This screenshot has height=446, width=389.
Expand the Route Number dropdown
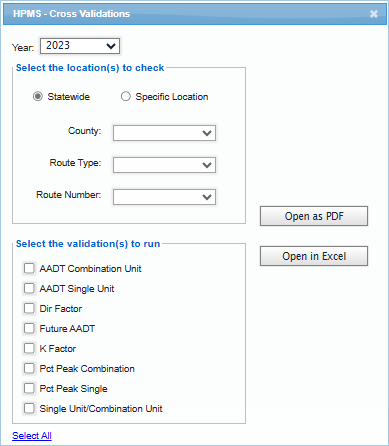tap(164, 197)
